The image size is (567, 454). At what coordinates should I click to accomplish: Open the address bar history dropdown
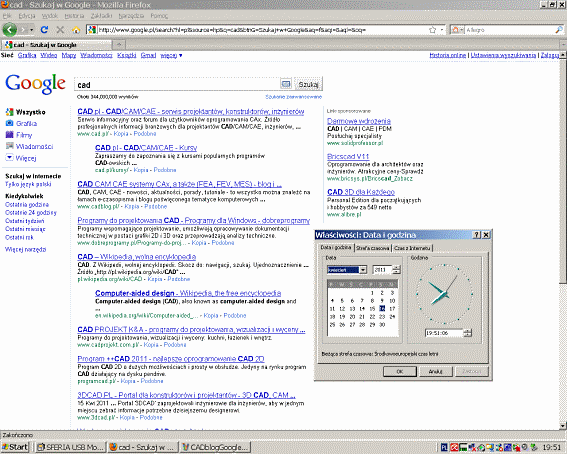[442, 30]
